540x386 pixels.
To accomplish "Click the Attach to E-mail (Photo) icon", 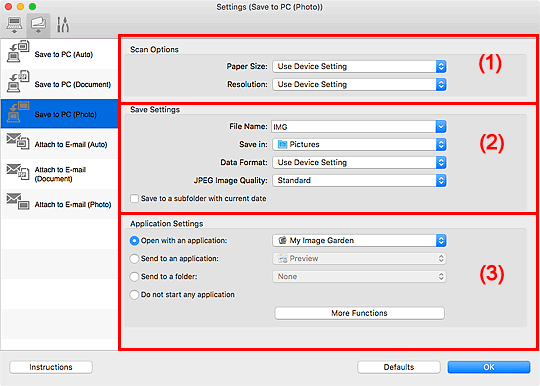I will 18,201.
